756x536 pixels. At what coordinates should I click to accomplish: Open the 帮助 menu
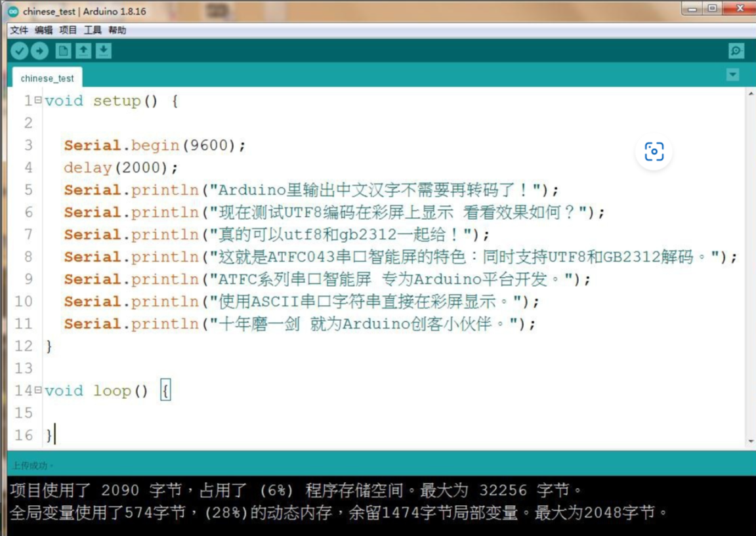click(x=117, y=30)
